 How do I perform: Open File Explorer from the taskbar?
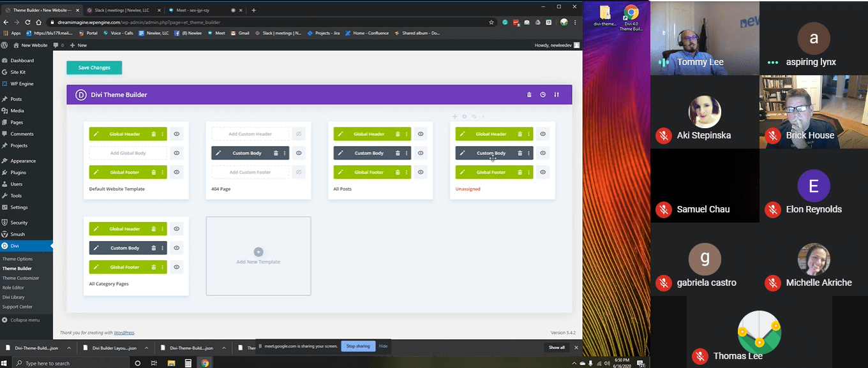[172, 363]
